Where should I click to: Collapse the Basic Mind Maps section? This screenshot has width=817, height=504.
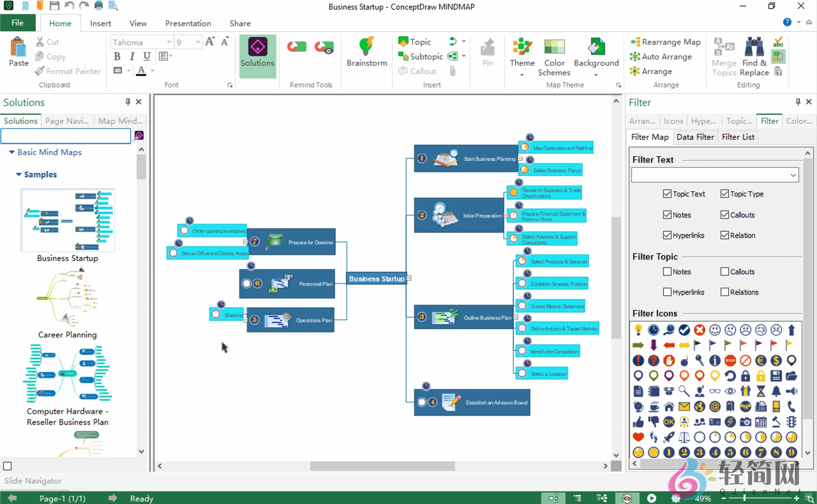(x=12, y=152)
